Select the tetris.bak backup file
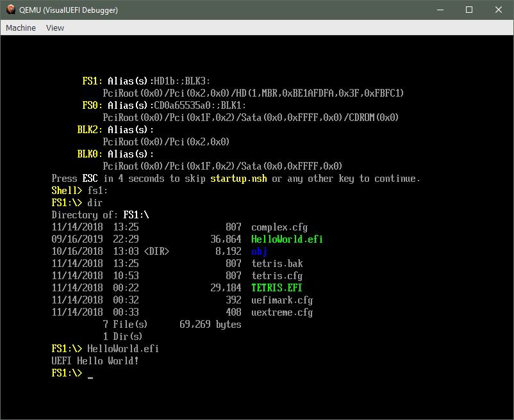 tap(278, 263)
